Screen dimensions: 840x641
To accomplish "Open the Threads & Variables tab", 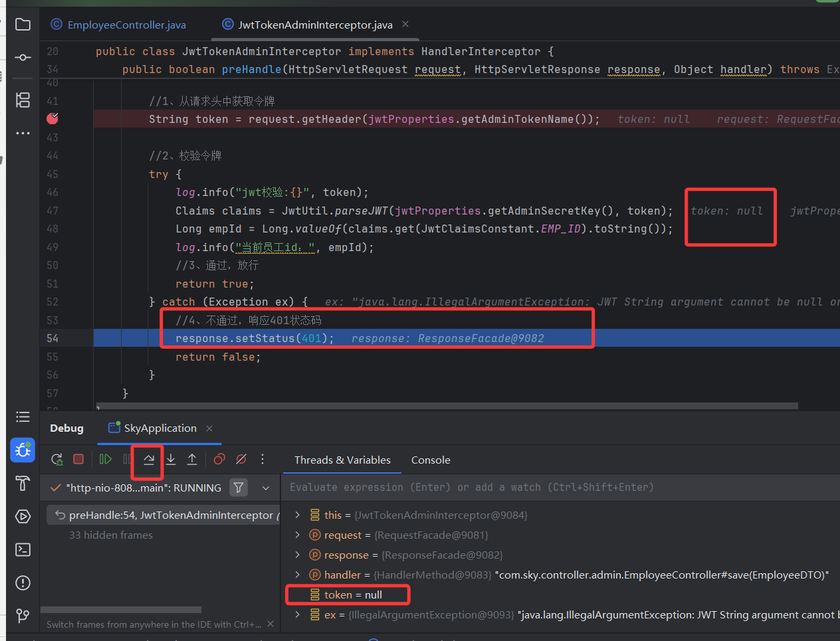I will [x=342, y=460].
